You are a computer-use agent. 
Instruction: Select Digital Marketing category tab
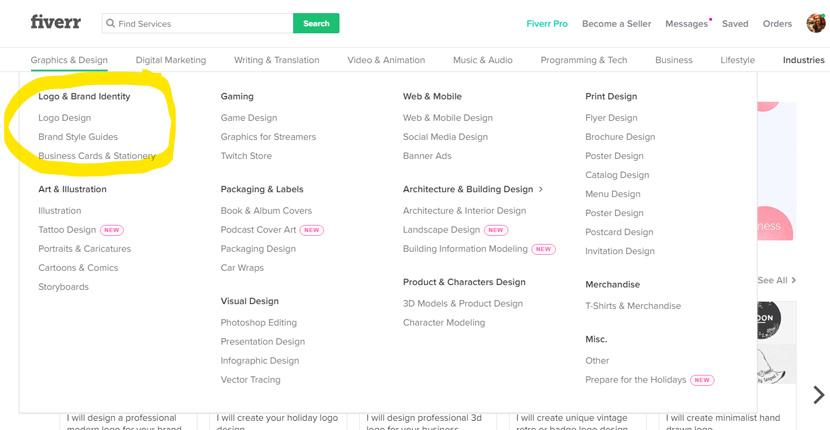171,60
